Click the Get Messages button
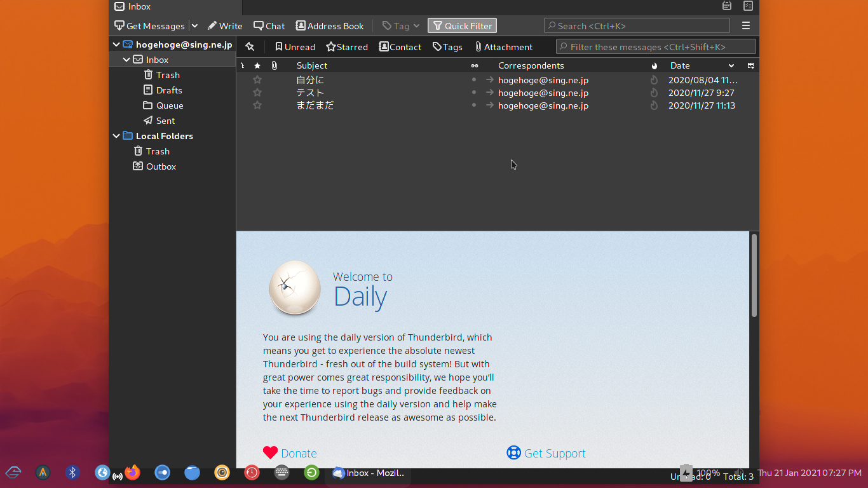 (x=149, y=26)
